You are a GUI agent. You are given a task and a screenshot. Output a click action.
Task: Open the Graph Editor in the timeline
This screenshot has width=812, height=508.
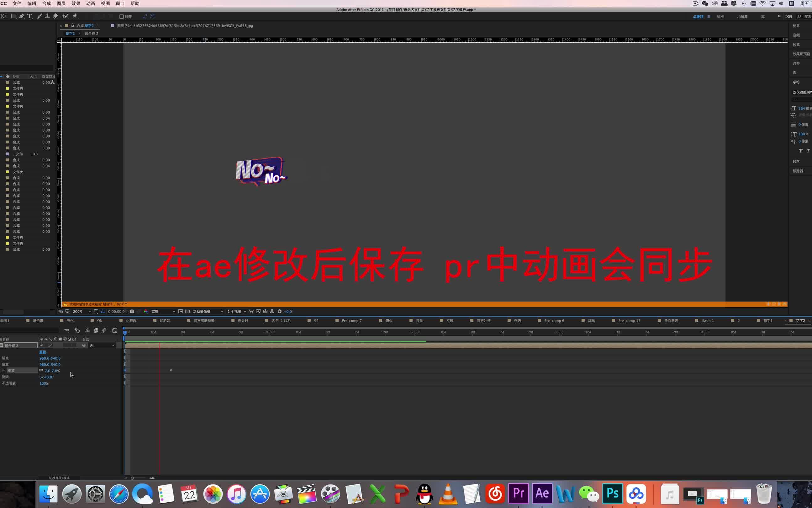point(114,330)
